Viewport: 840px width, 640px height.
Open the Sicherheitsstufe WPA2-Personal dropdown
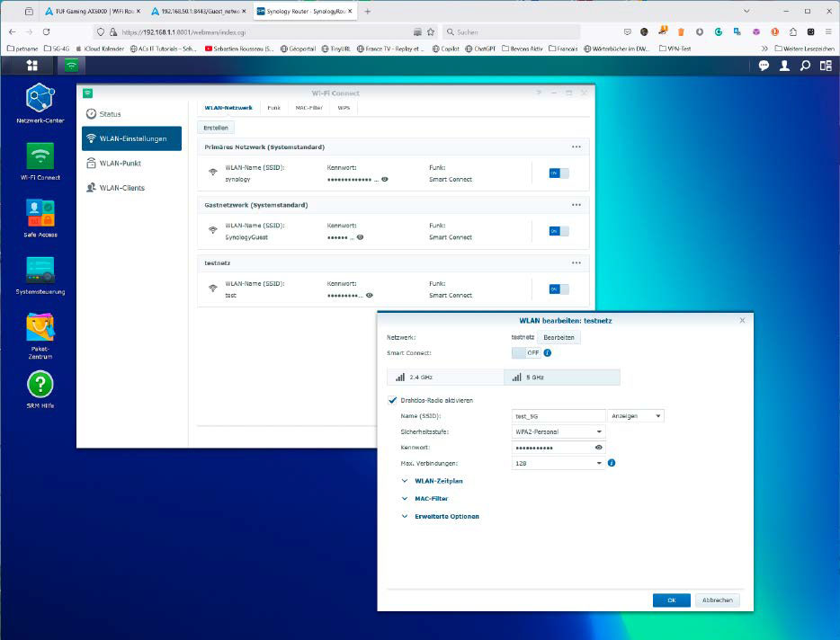(x=559, y=431)
